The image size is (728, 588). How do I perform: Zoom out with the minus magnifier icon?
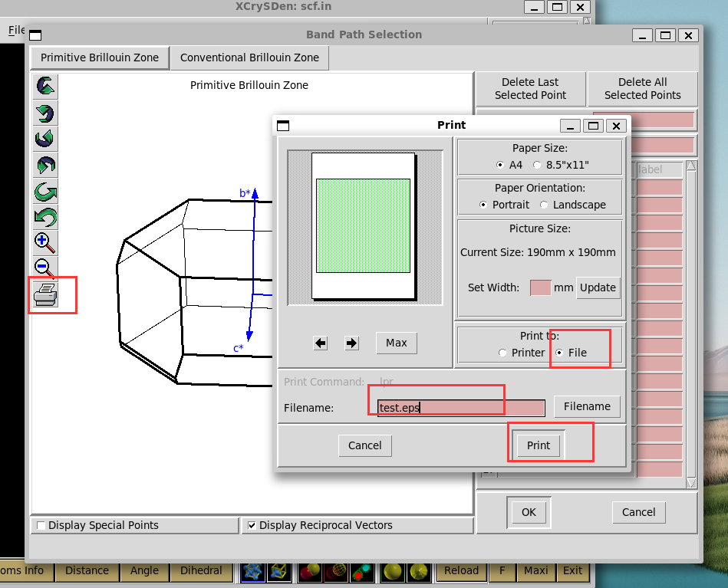(x=45, y=268)
